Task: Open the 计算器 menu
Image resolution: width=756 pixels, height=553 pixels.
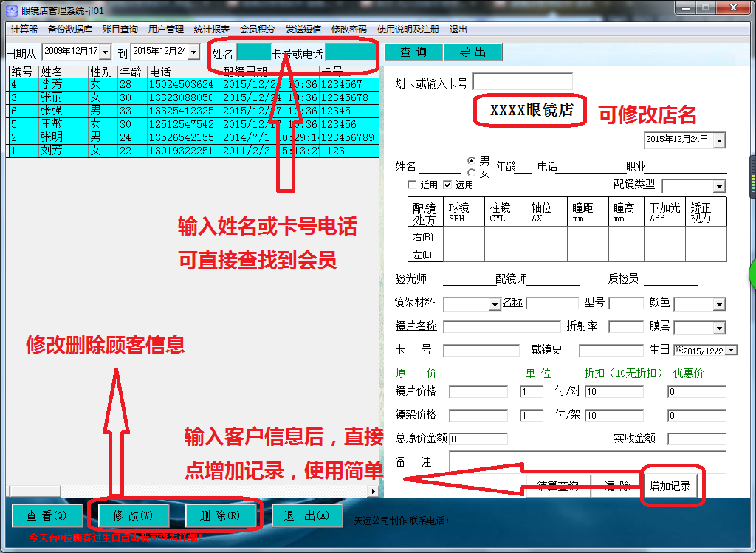Action: click(x=24, y=30)
